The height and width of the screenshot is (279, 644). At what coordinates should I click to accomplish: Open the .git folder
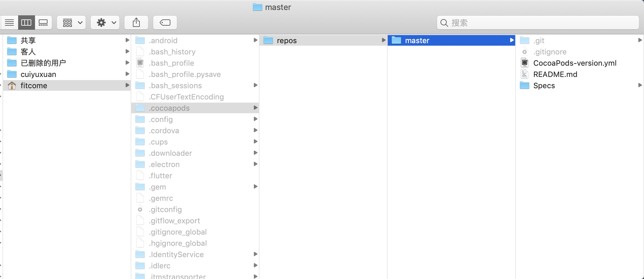click(580, 40)
